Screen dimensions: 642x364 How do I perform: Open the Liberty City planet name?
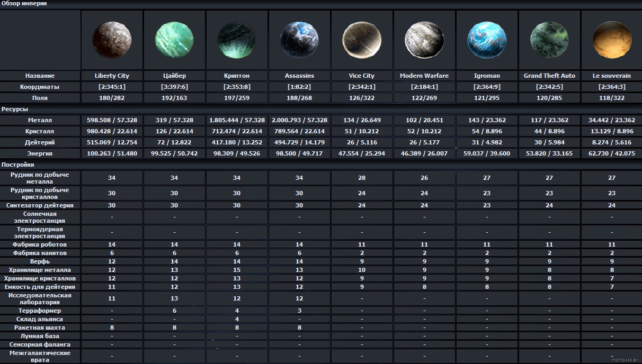pyautogui.click(x=112, y=76)
